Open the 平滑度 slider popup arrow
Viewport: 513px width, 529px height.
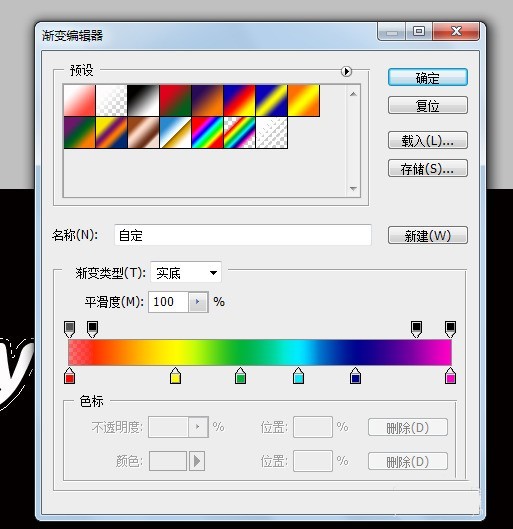(x=198, y=302)
